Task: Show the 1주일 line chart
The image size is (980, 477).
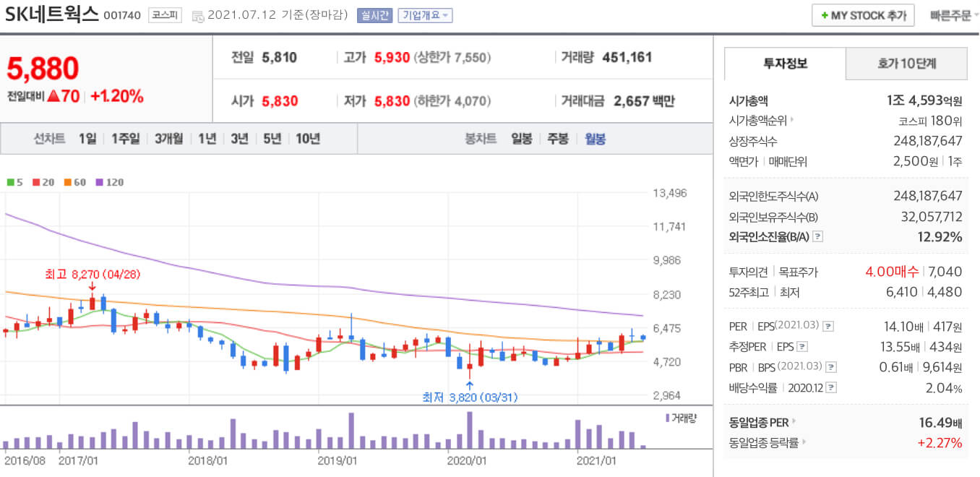Action: 126,139
